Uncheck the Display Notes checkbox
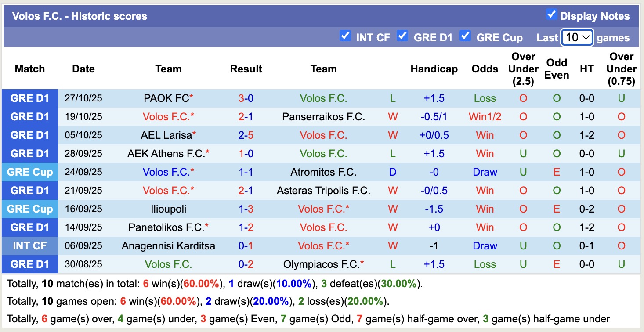Image resolution: width=644 pixels, height=332 pixels. 551,14
